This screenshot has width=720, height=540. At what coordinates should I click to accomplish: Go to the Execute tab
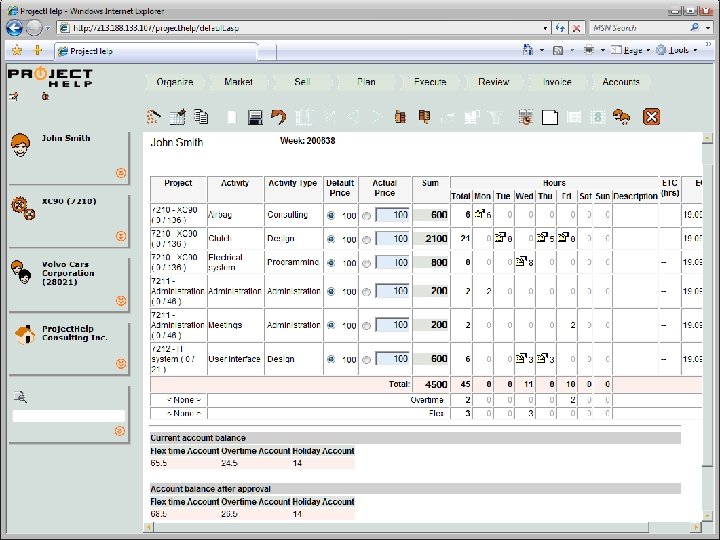[430, 82]
